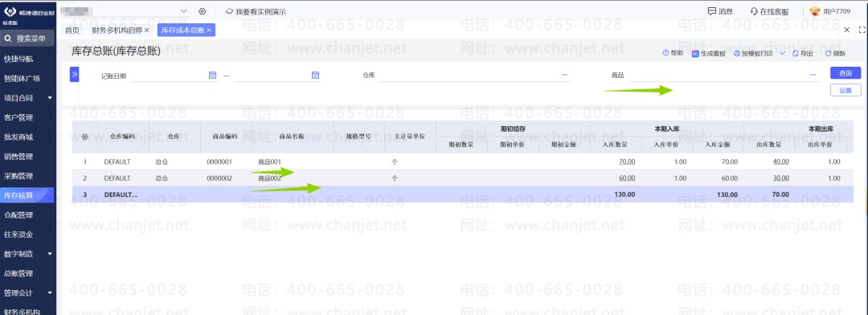The height and width of the screenshot is (315, 868).
Task: Close the 财务多机构启停 tab
Action: [147, 31]
